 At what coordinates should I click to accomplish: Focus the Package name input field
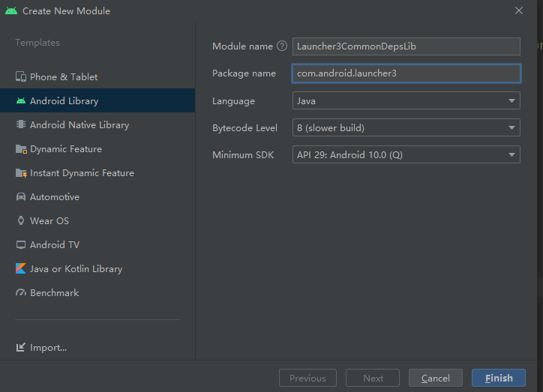tap(406, 73)
